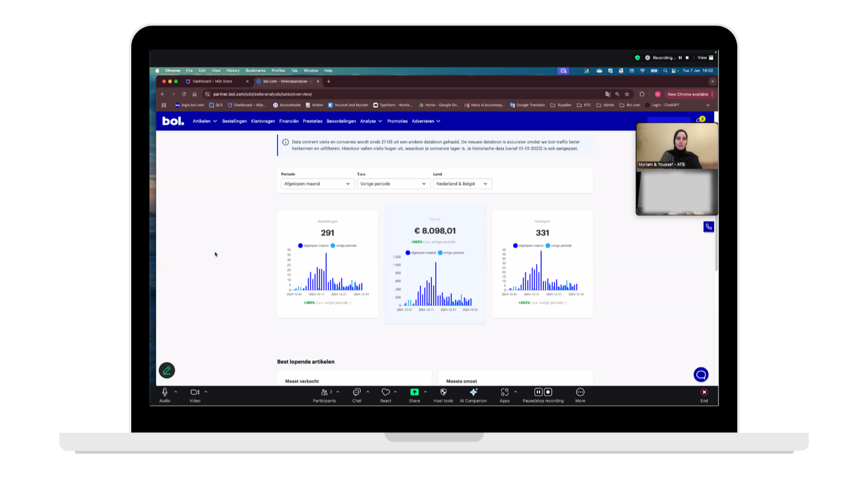Open Chrome History menu
This screenshot has width=868, height=482.
tap(233, 70)
